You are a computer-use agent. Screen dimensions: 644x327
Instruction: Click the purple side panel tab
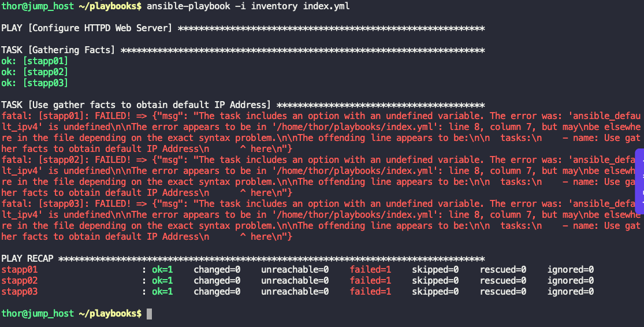tap(640, 182)
